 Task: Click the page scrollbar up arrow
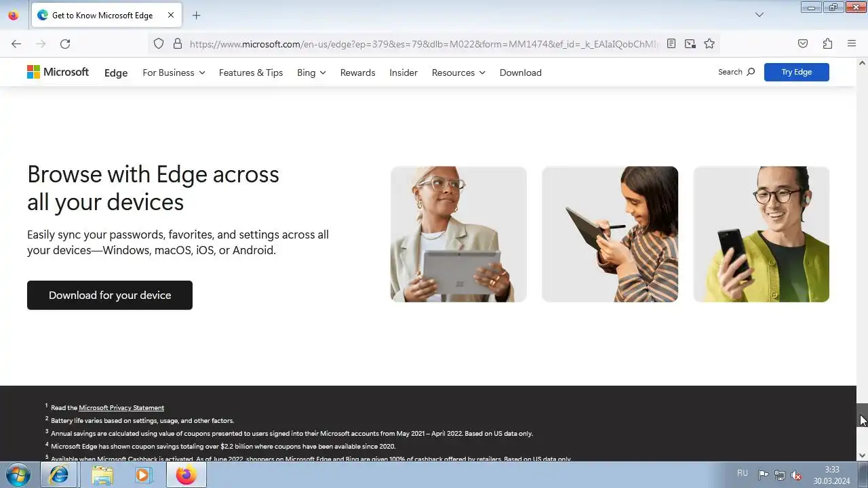coord(862,64)
